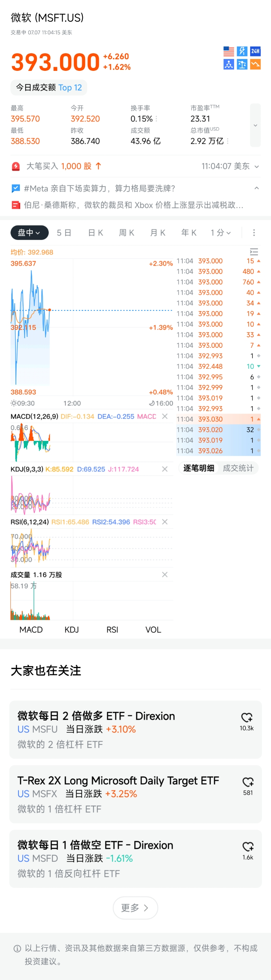Tap the US flag market icon
Viewport: 271px width, 980px height.
[228, 51]
